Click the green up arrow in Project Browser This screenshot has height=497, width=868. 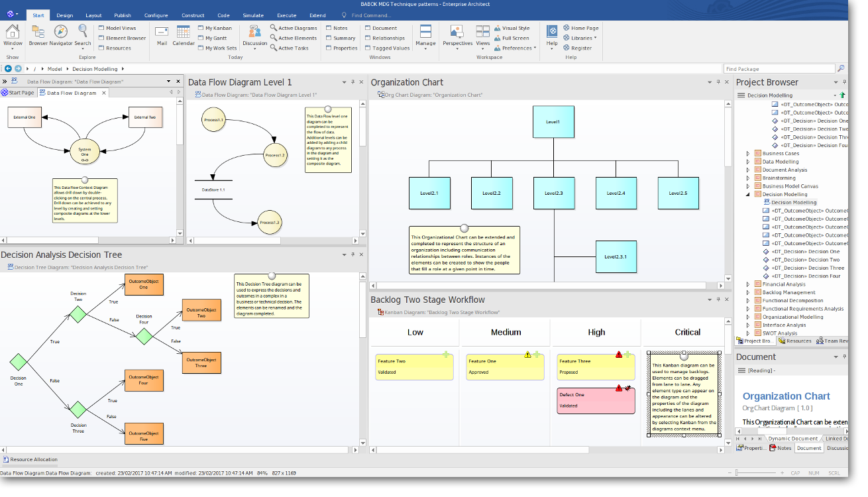coord(843,95)
